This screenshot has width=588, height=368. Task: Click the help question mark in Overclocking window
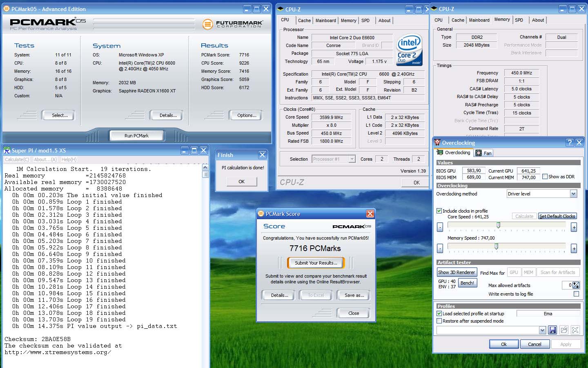pos(570,142)
